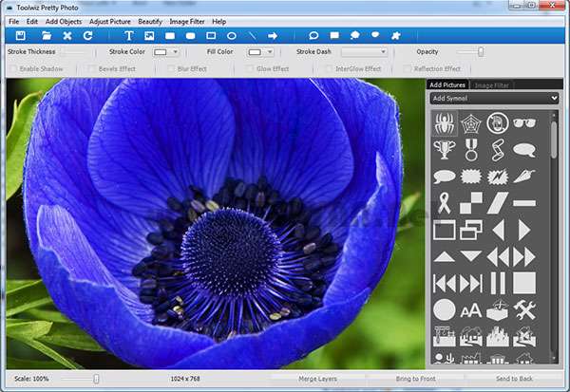Click the blue flower image canvas
The image size is (570, 392).
(216, 223)
